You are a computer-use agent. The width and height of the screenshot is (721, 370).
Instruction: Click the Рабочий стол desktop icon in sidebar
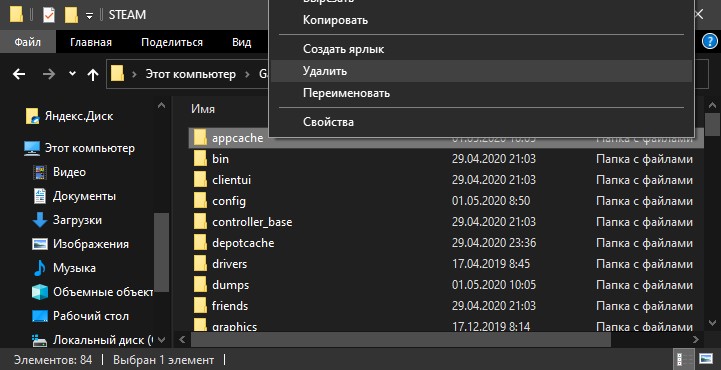pos(40,316)
